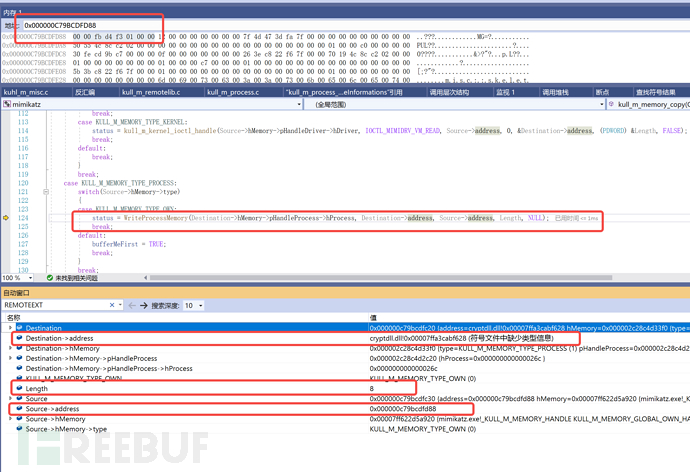Expand the Source variable node
690x472 pixels.
(x=10, y=398)
